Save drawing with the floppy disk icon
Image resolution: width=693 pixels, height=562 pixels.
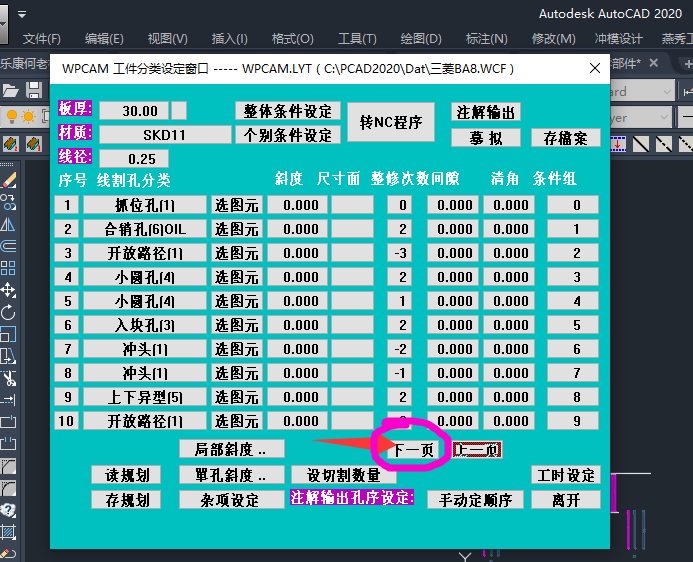[34, 91]
